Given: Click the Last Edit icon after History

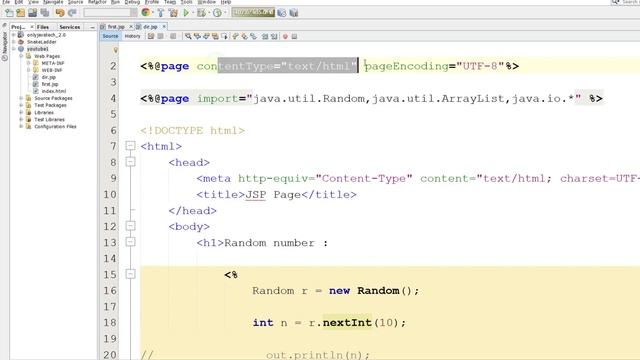Looking at the screenshot, I should (x=151, y=36).
